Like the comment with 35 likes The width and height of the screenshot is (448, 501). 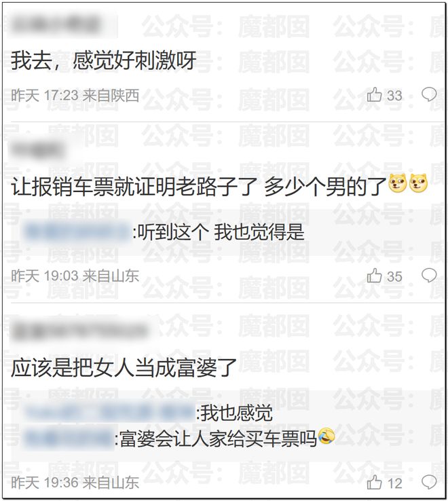click(374, 276)
